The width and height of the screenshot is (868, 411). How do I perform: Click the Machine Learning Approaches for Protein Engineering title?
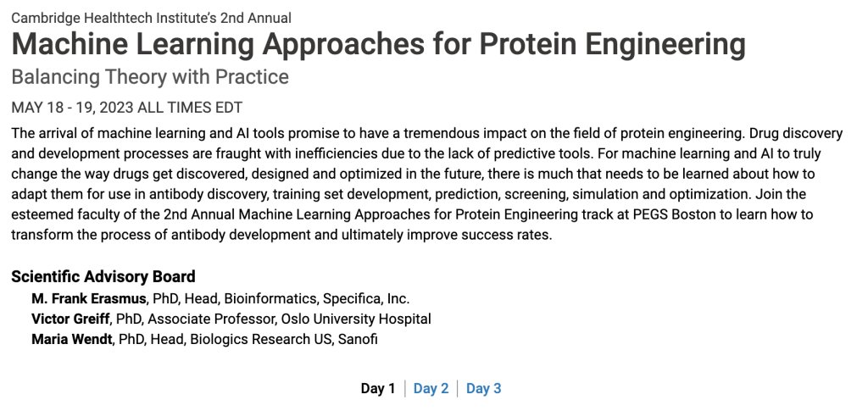(378, 45)
